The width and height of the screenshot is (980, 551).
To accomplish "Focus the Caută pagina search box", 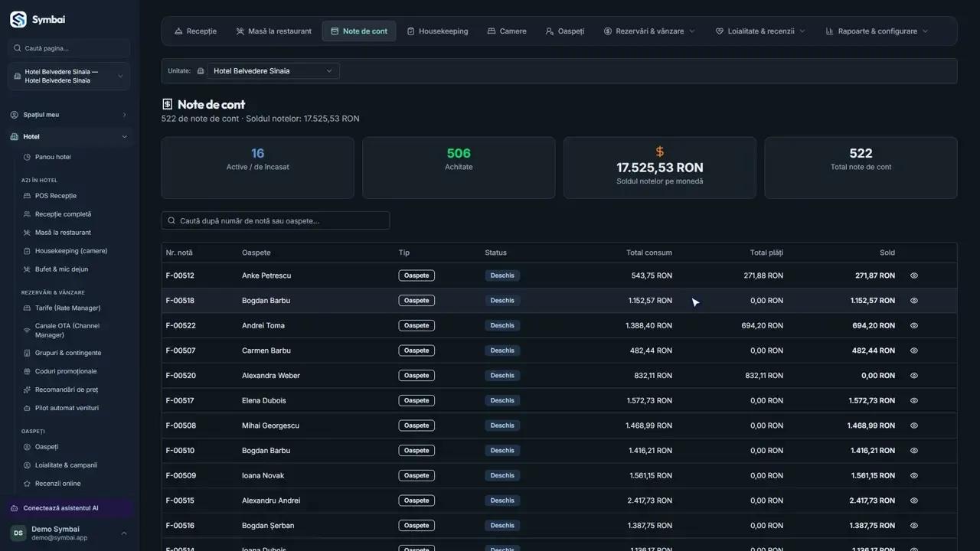I will coord(69,48).
